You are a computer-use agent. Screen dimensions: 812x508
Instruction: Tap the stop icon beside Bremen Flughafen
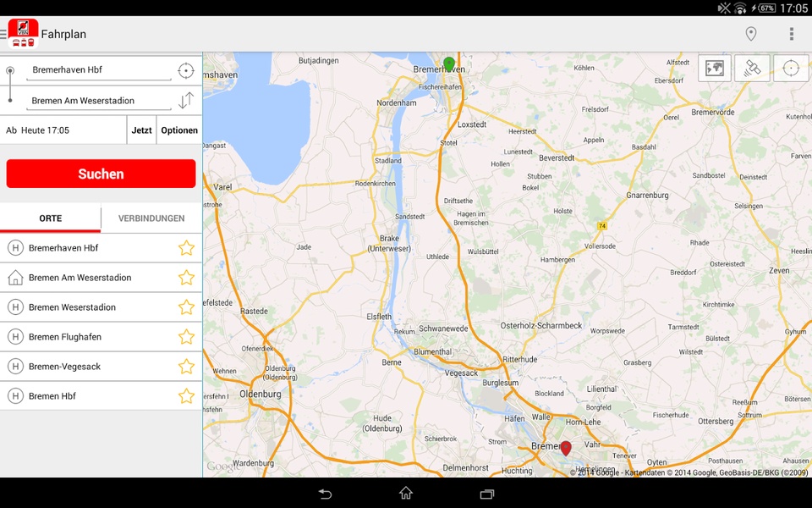click(15, 337)
